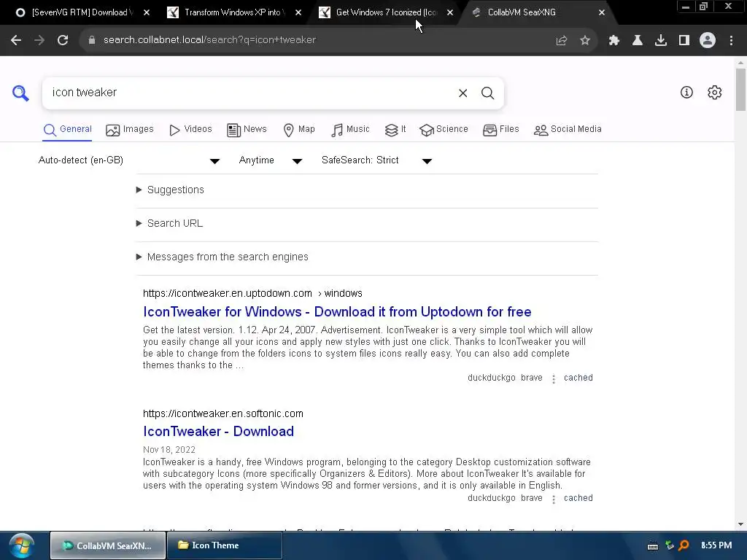Open the Extensions puzzle icon
Screen dimensions: 747x560
click(614, 40)
